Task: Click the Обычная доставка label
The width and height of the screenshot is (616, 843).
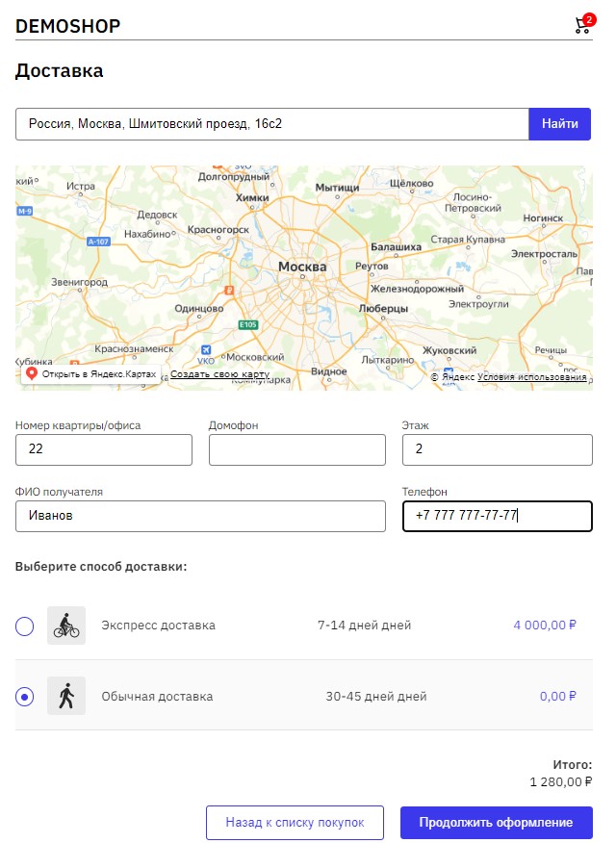Action: pos(157,696)
